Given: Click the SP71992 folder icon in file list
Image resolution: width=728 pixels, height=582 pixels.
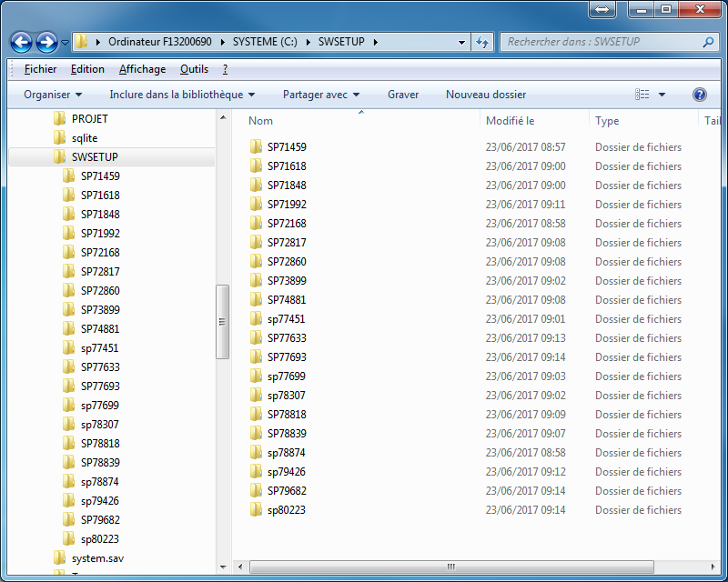Looking at the screenshot, I should click(x=256, y=204).
